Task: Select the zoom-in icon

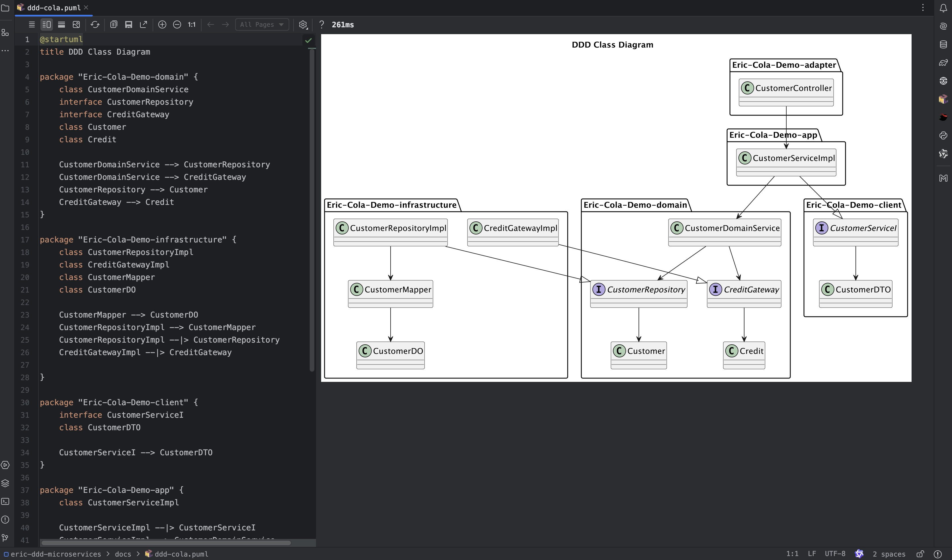Action: coord(162,25)
